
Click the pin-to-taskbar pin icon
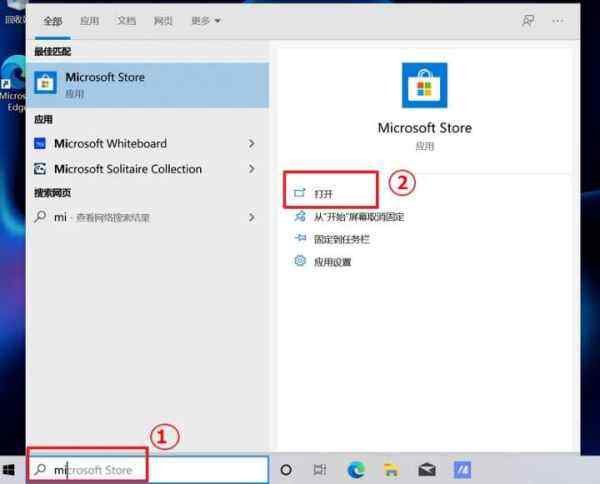(x=300, y=238)
